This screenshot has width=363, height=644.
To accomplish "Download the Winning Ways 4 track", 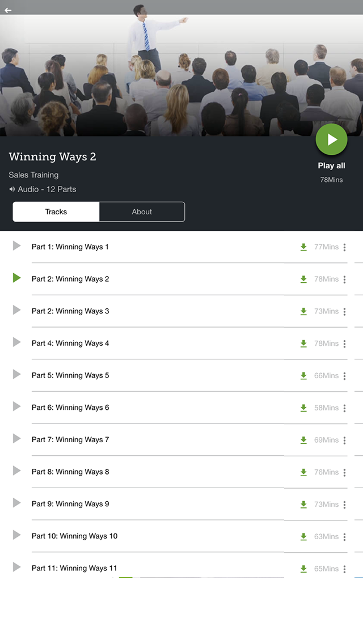I will (303, 344).
